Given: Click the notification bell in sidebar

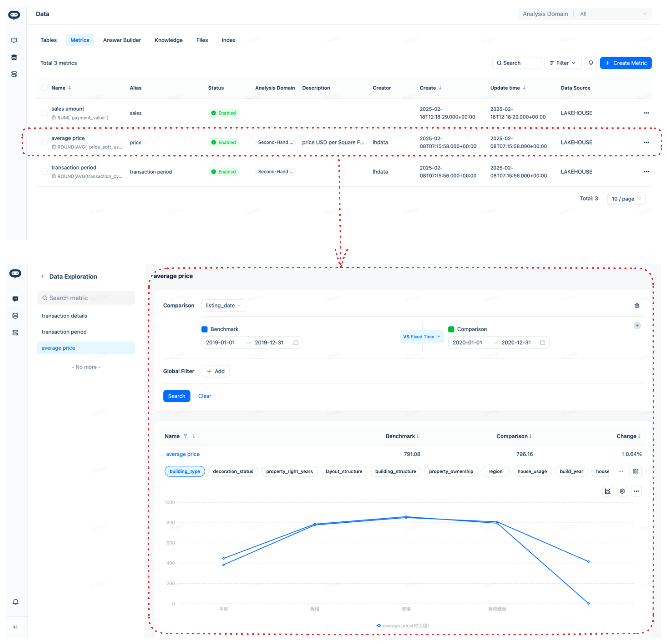Looking at the screenshot, I should [x=16, y=602].
